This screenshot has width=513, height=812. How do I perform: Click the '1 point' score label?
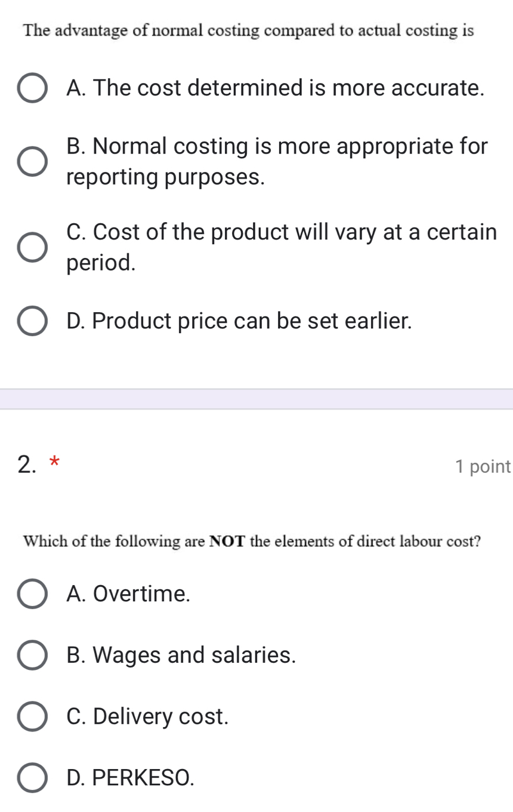483,466
